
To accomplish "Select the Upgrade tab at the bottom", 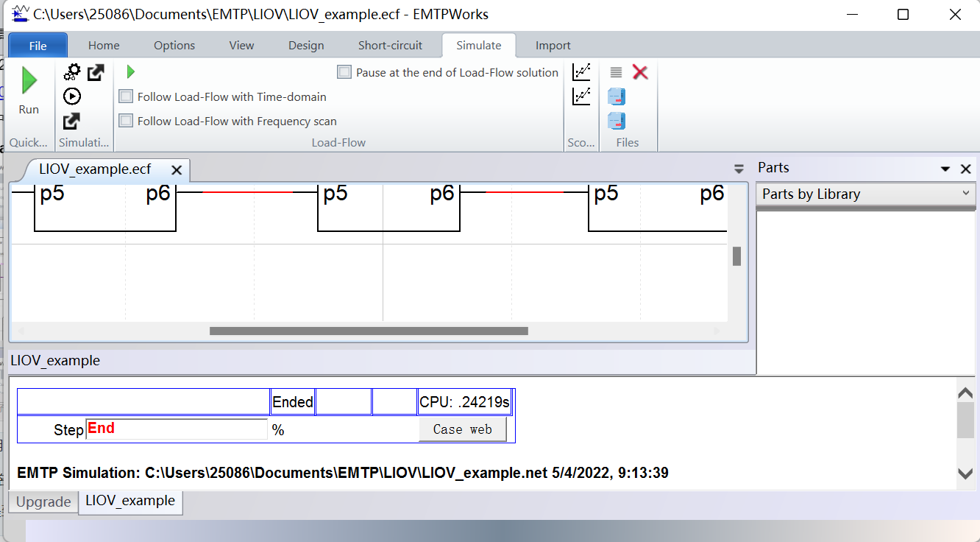I will (x=43, y=502).
